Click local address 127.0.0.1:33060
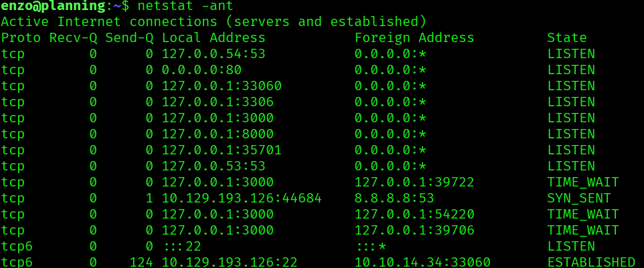The image size is (644, 268). click(222, 86)
